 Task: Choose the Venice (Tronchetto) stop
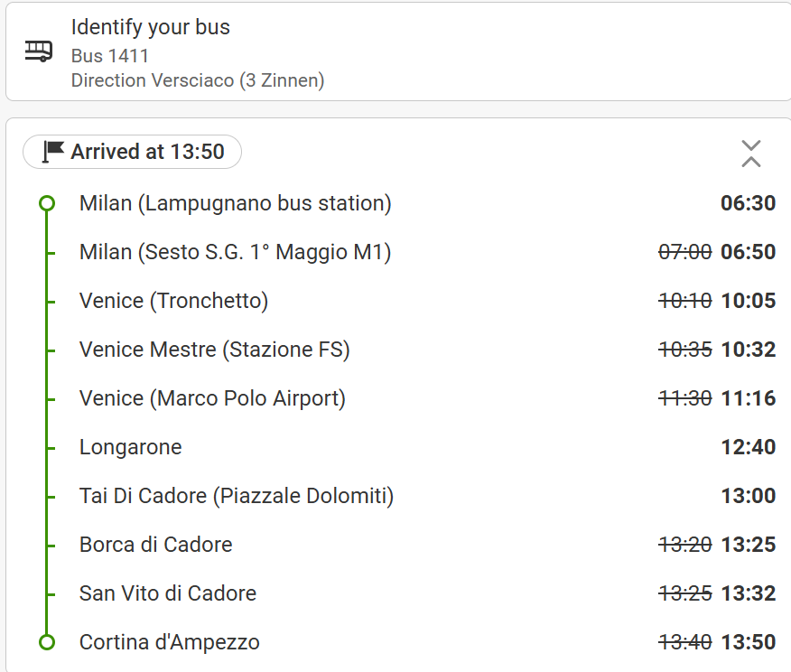pyautogui.click(x=173, y=301)
